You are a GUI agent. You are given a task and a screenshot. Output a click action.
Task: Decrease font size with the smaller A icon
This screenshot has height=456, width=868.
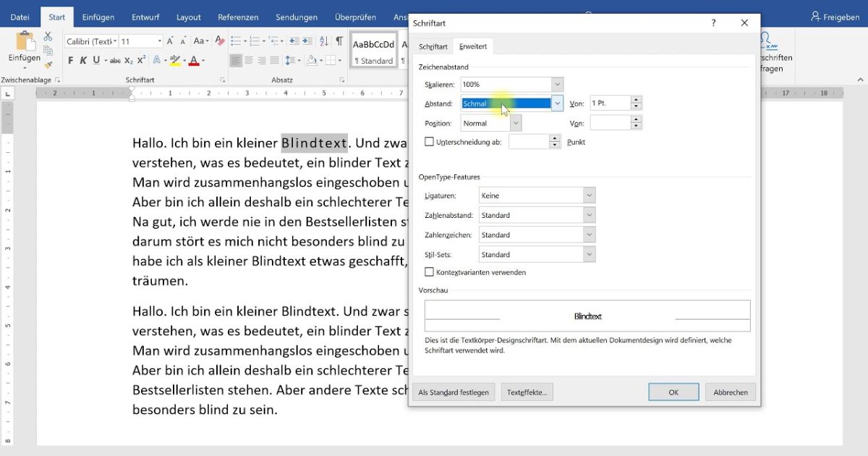click(x=182, y=41)
